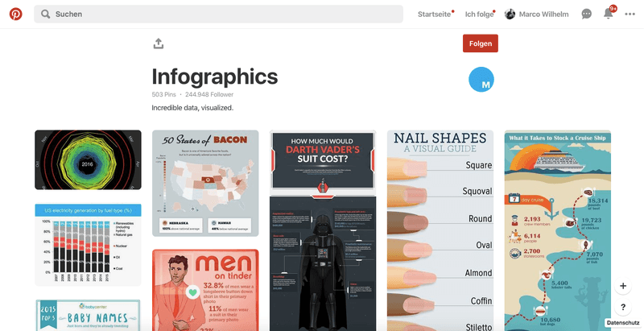Open the messages speech bubble icon
The width and height of the screenshot is (644, 331).
tap(587, 14)
